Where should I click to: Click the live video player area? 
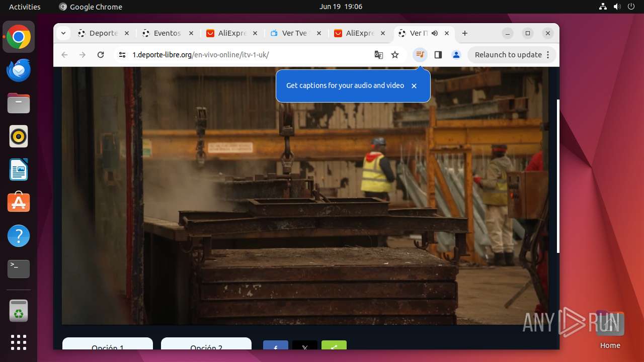tap(305, 196)
